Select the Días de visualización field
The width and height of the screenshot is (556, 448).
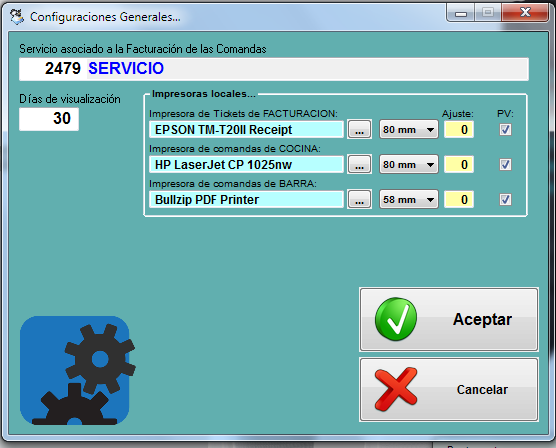[x=49, y=119]
